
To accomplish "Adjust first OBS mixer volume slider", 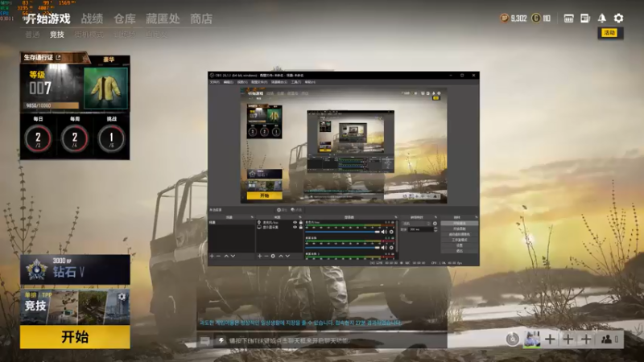I will [x=343, y=232].
